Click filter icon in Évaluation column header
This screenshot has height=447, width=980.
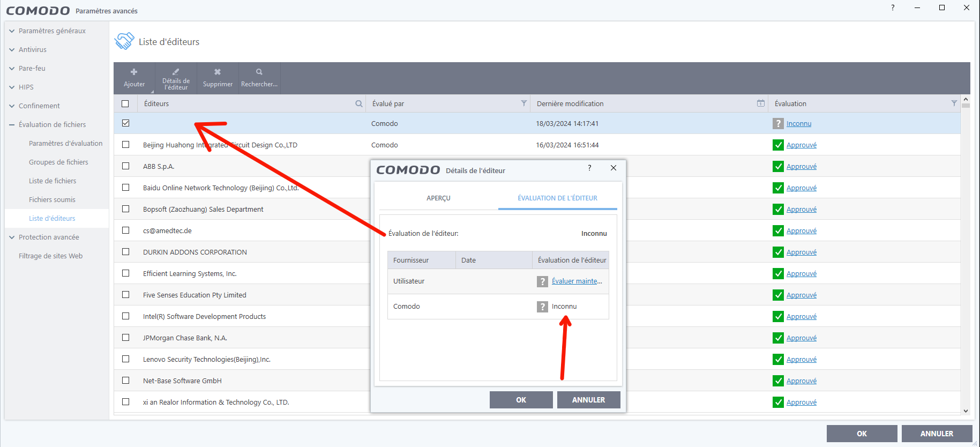tap(954, 103)
